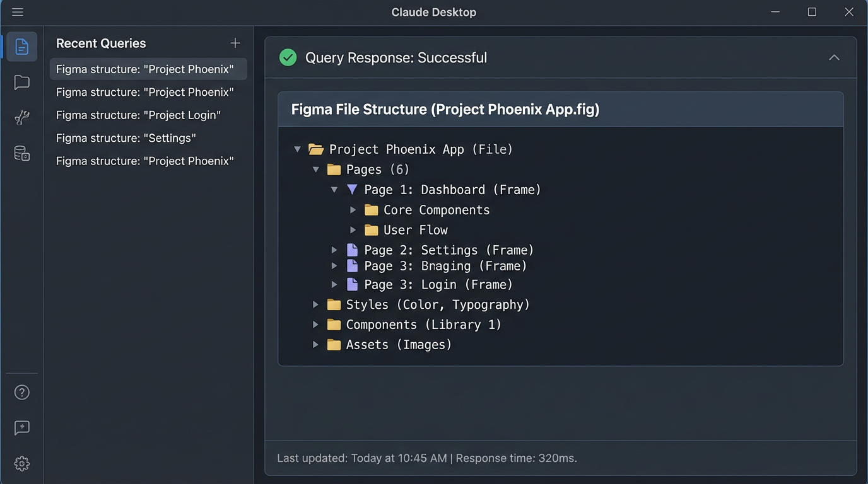The width and height of the screenshot is (868, 484).
Task: Select the User Flow folder
Action: click(x=415, y=229)
